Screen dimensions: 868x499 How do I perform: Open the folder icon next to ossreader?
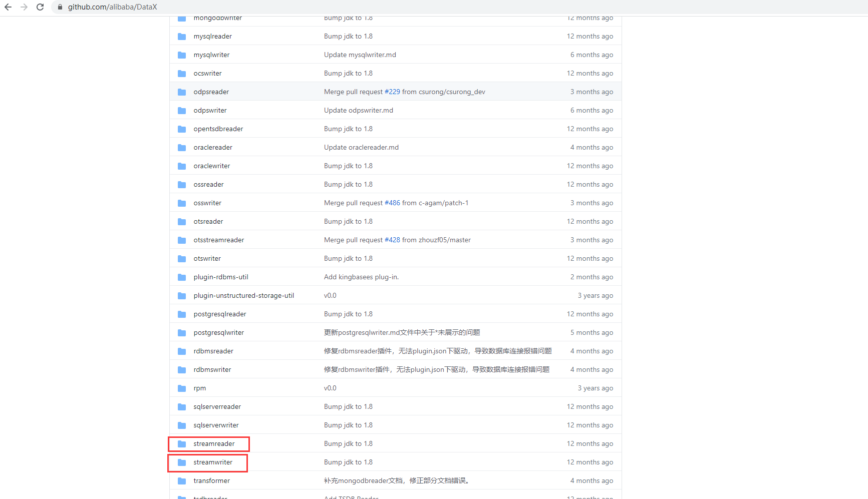182,185
